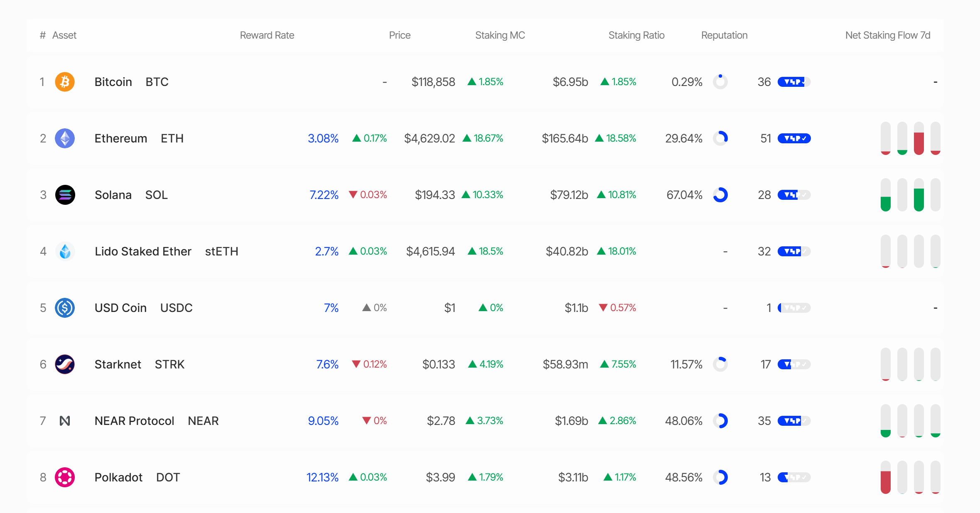Click Polkadot's net staking flow bars
This screenshot has width=980, height=513.
[911, 477]
